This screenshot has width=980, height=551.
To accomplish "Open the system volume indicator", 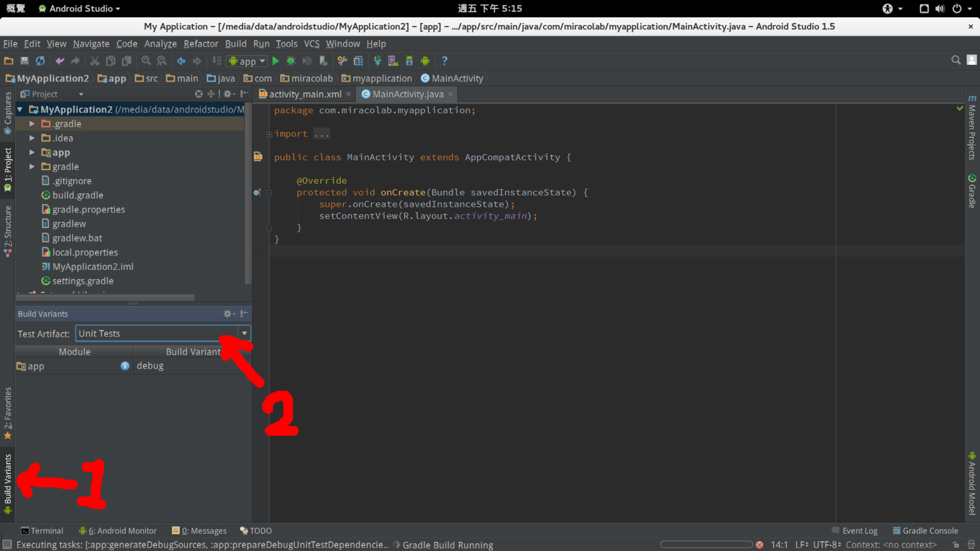I will coord(940,9).
